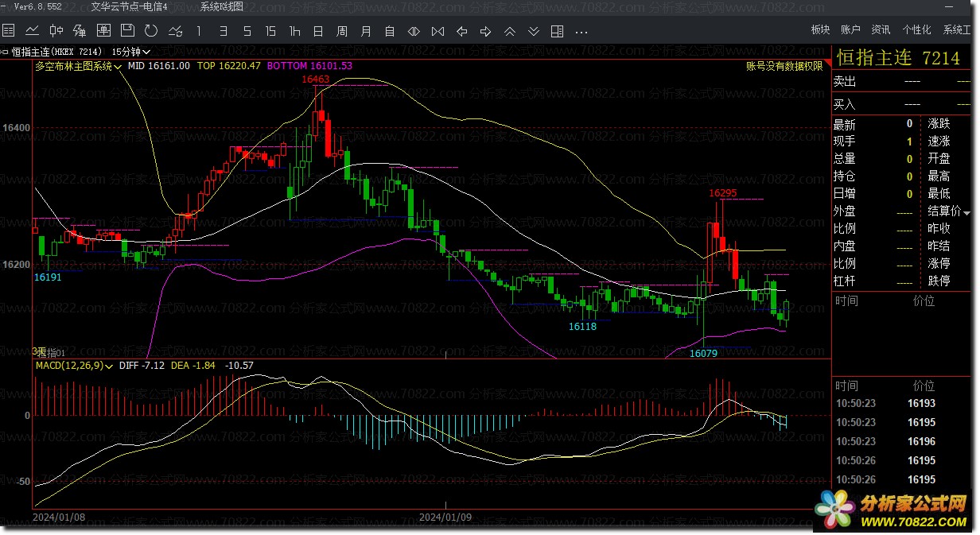Click the 开盘 label
980x535 pixels.
[x=939, y=158]
